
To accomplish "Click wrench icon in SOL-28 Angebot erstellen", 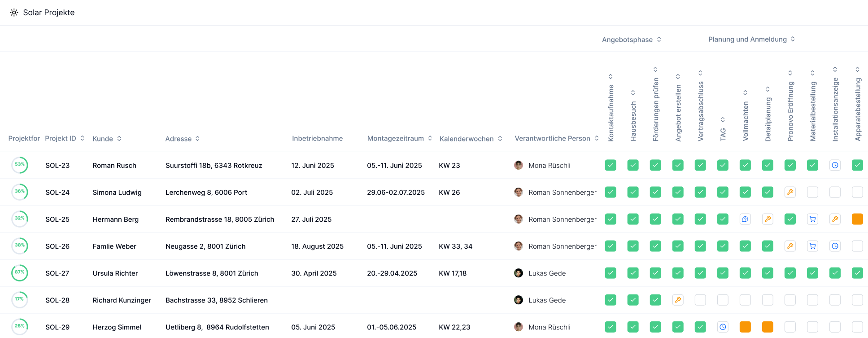I will click(678, 300).
